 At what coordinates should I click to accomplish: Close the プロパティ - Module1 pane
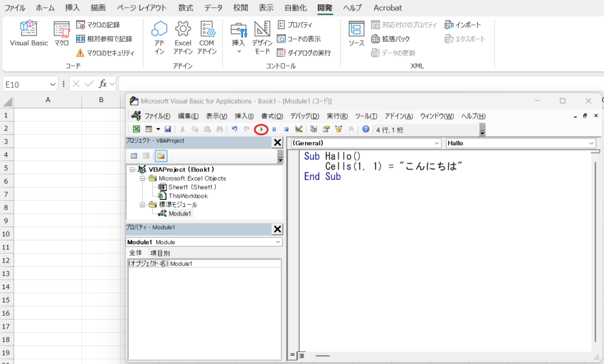coord(277,229)
